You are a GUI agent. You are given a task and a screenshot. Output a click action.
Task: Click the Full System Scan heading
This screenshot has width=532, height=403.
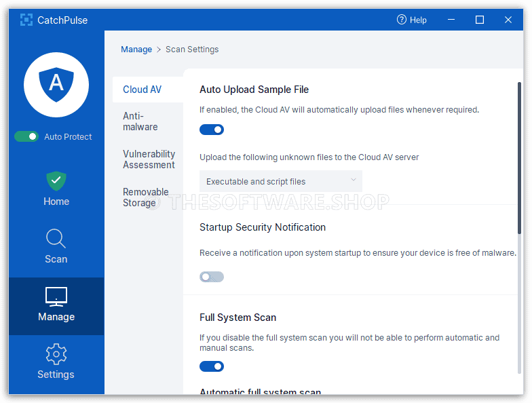237,318
